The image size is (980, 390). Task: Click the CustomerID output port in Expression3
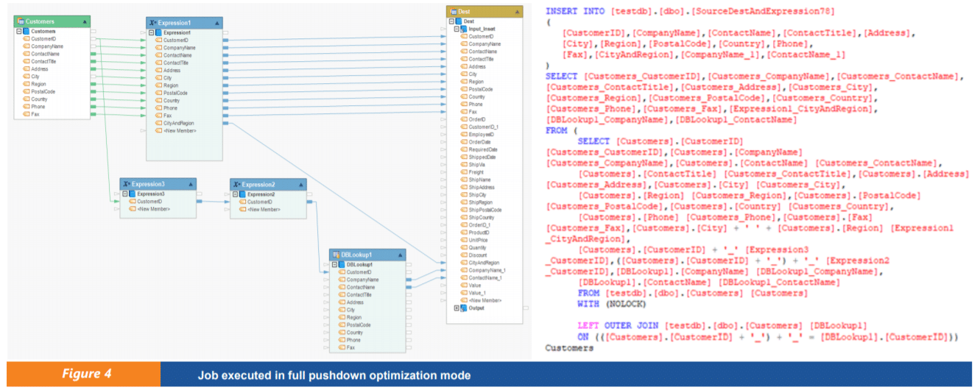click(199, 201)
